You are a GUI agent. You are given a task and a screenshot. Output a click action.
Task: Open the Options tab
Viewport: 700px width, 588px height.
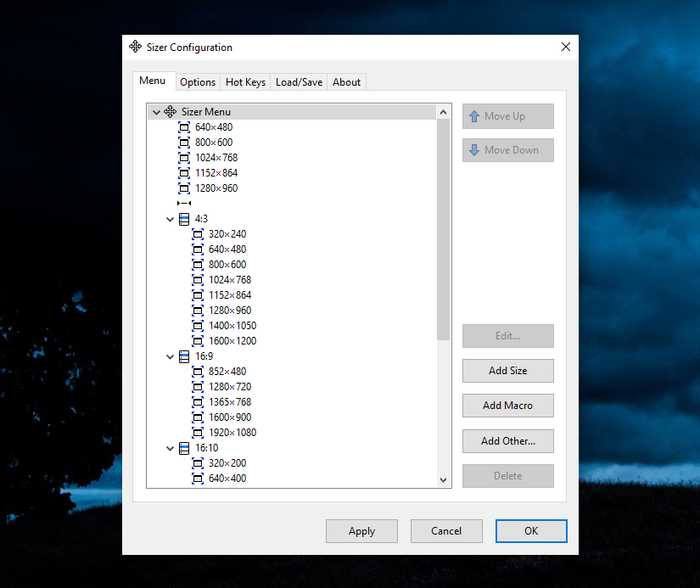[198, 82]
